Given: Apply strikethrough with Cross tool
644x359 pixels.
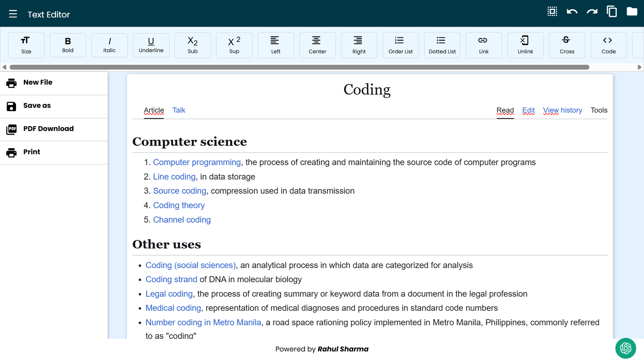Looking at the screenshot, I should (x=567, y=45).
